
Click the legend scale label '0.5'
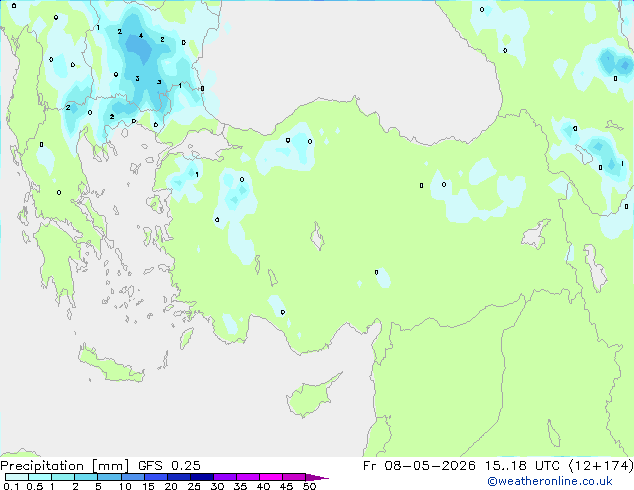(x=34, y=486)
